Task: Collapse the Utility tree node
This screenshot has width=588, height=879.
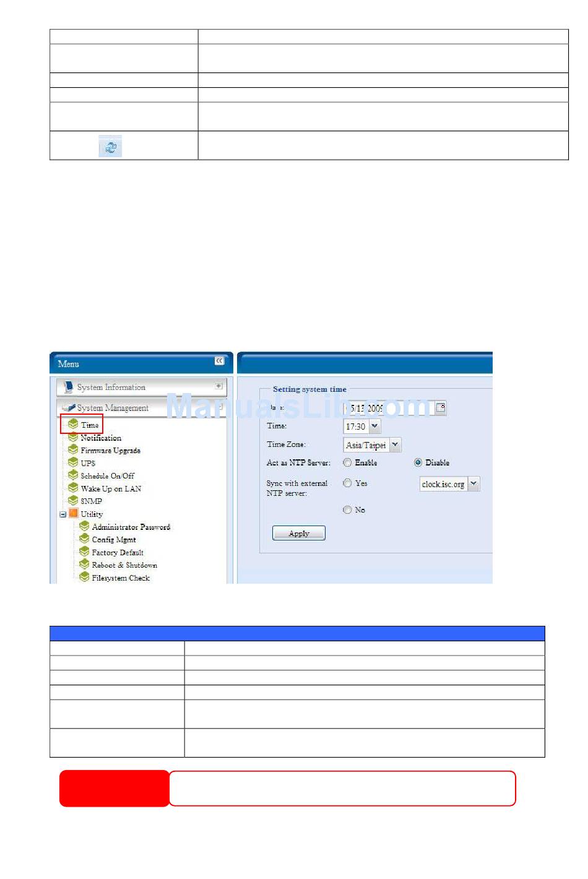Action: point(63,514)
